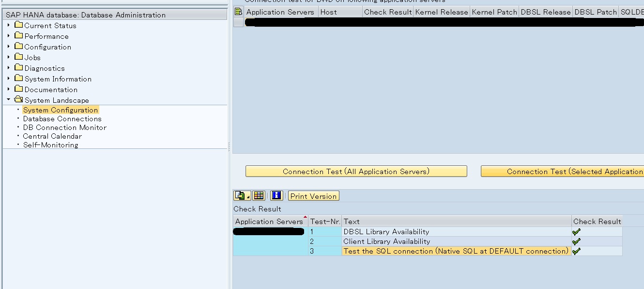This screenshot has width=644, height=289.
Task: Expand the Jobs node
Action: [9, 57]
